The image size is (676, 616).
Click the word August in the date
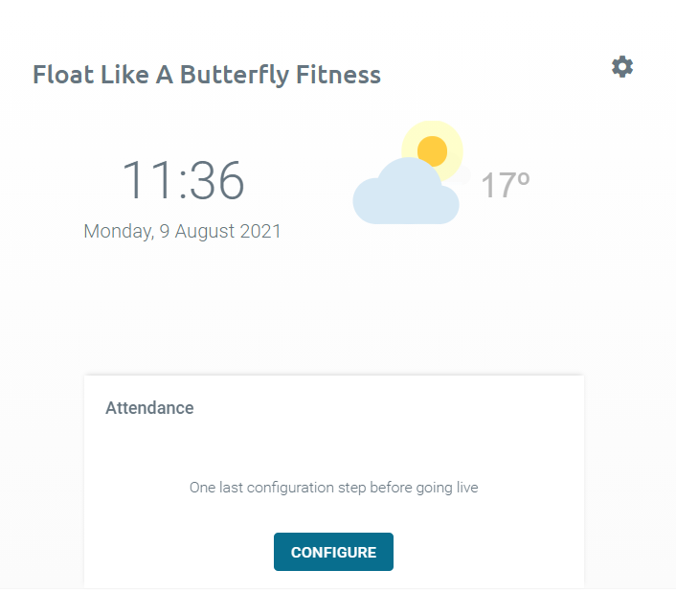tap(205, 232)
